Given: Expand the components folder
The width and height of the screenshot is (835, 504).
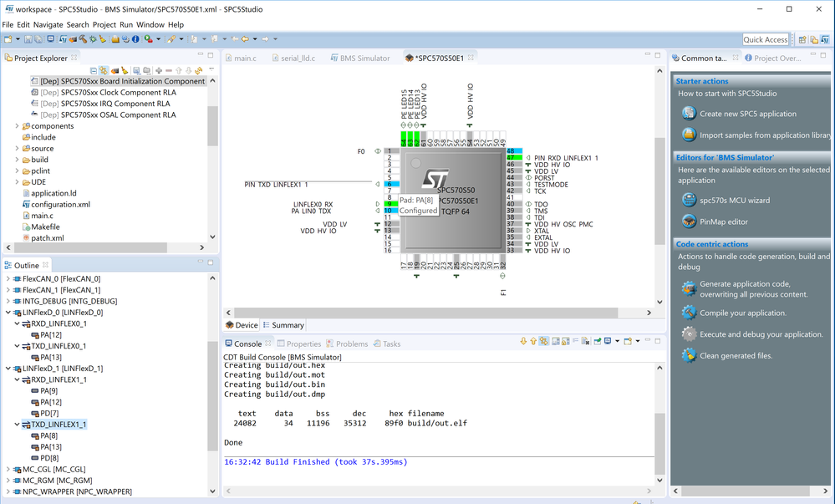Looking at the screenshot, I should click(17, 126).
